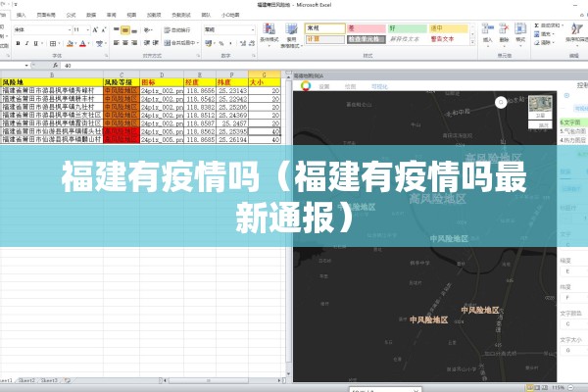
Task: Center cell text horizontally
Action: pos(125,43)
